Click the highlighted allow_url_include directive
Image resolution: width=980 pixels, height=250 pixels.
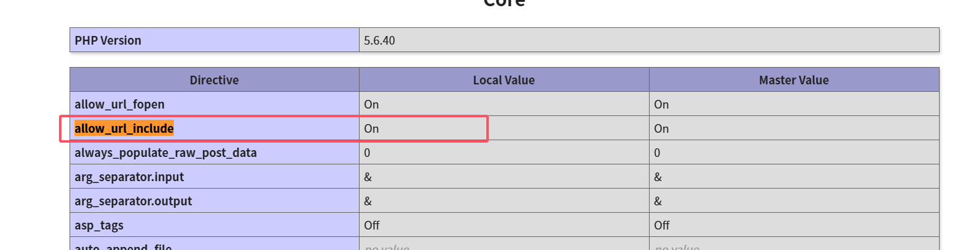(124, 128)
